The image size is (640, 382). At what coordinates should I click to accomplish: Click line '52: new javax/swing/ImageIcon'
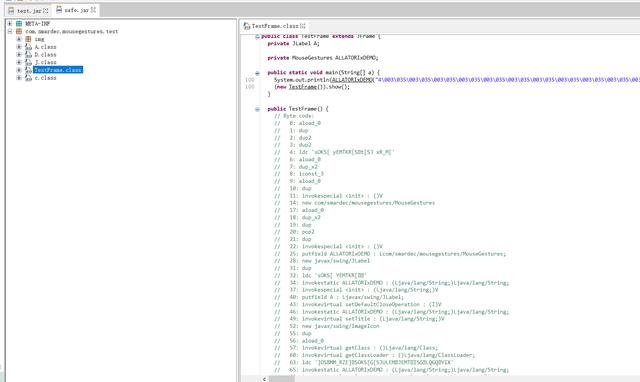pyautogui.click(x=327, y=326)
